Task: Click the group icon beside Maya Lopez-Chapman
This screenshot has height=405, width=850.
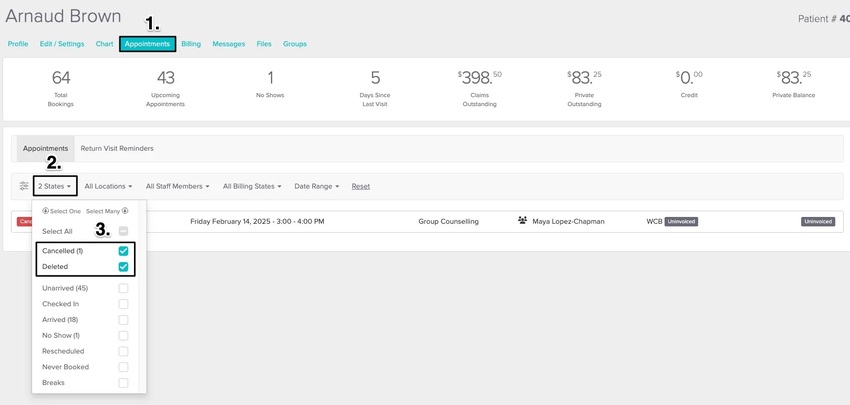Action: pos(523,221)
